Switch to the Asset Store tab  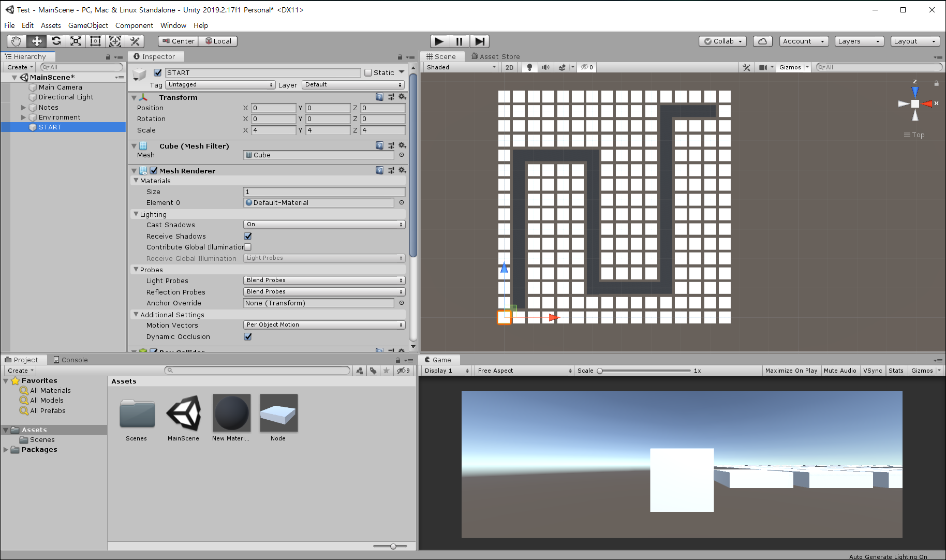pos(495,56)
